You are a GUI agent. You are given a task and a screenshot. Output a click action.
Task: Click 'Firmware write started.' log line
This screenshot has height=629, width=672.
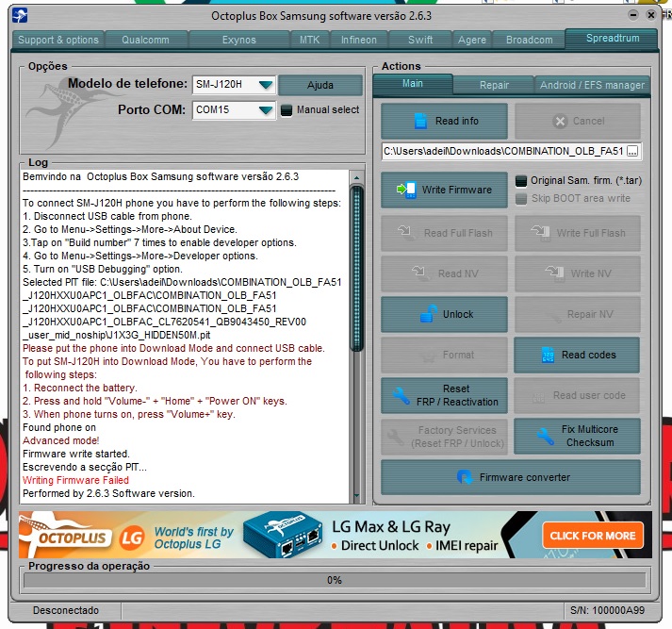point(75,454)
